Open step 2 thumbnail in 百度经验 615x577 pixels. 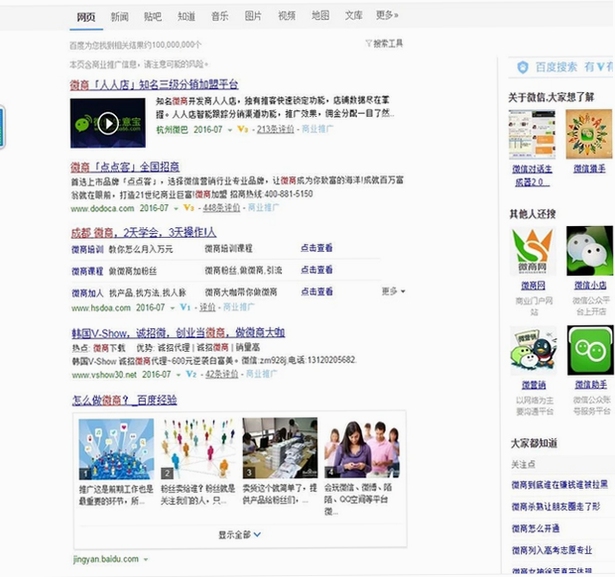198,448
